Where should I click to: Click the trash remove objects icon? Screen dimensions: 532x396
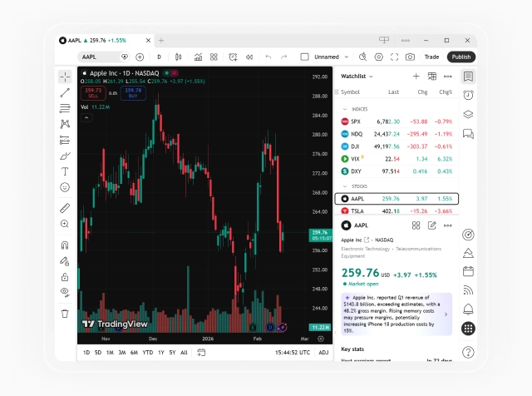pos(65,313)
